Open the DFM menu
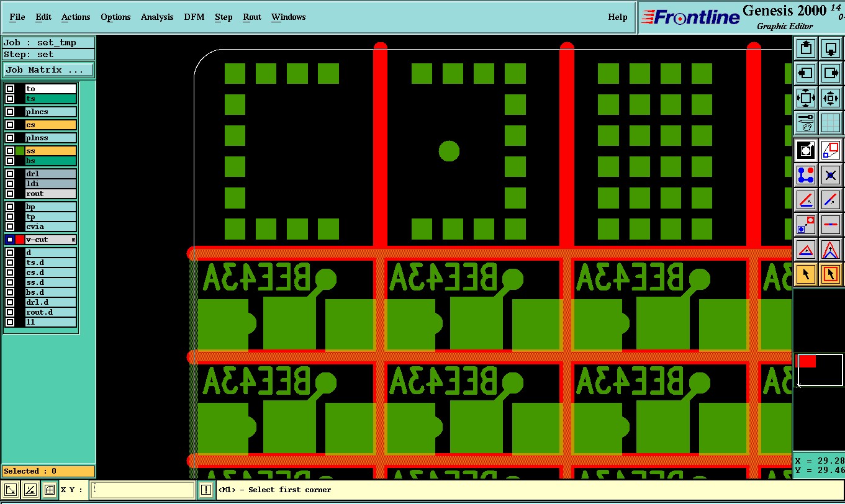Image resolution: width=845 pixels, height=504 pixels. (x=194, y=17)
